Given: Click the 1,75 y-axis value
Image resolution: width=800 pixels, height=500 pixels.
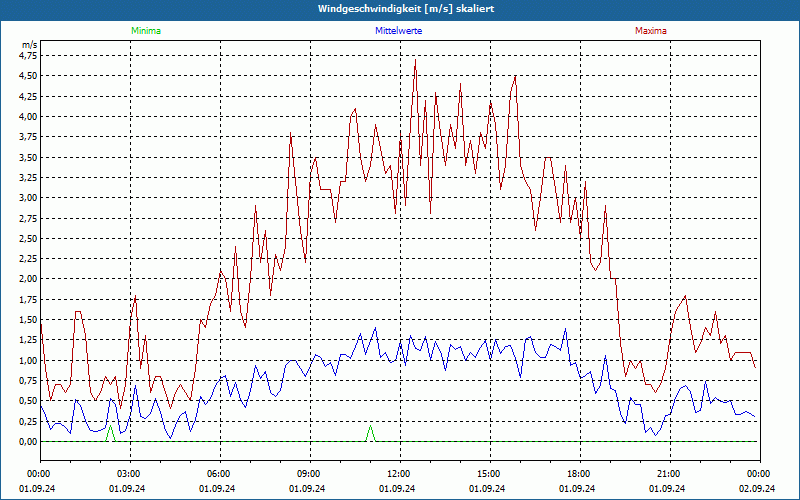Looking at the screenshot, I should pyautogui.click(x=28, y=299).
